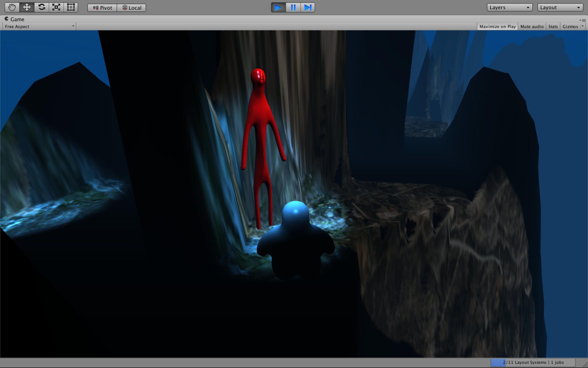Select the Rotate tool
This screenshot has height=368, width=588.
(42, 7)
